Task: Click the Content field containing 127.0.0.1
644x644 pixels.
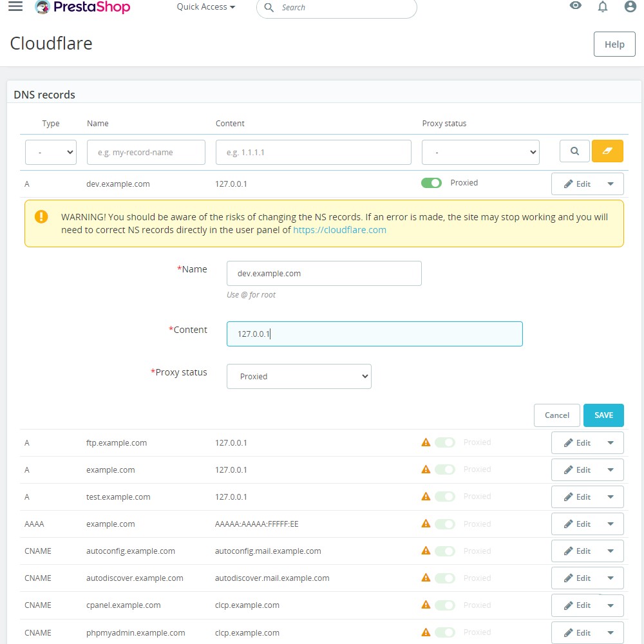Action: [375, 334]
